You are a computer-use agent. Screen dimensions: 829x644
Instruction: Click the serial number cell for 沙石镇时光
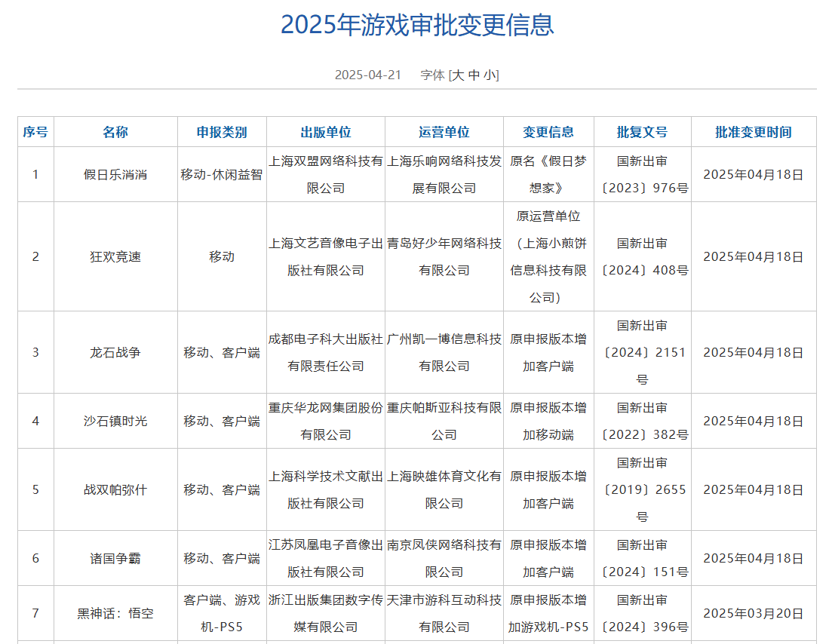35,421
